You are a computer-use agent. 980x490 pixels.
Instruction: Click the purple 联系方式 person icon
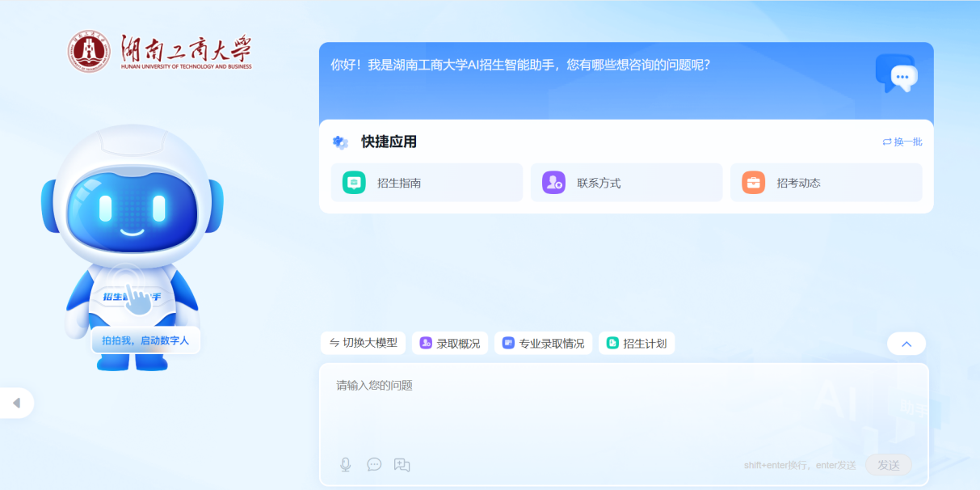[x=553, y=183]
